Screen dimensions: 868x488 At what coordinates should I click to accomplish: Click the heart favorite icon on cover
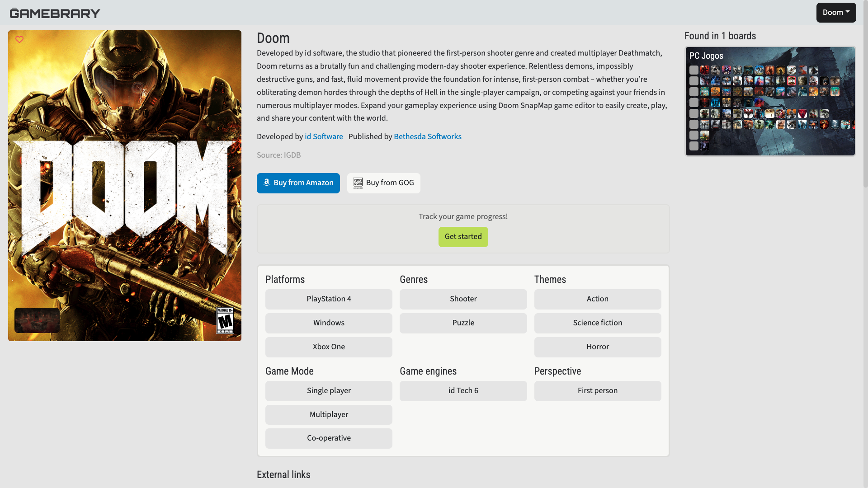click(x=19, y=40)
